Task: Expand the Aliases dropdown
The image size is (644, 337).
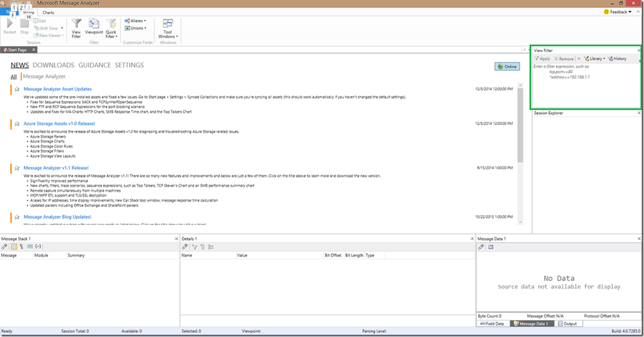Action: pos(135,21)
